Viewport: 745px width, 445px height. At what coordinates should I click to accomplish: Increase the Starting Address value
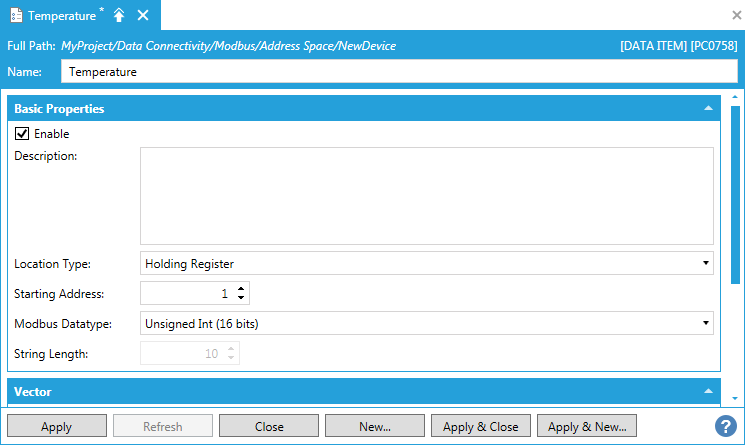241,288
